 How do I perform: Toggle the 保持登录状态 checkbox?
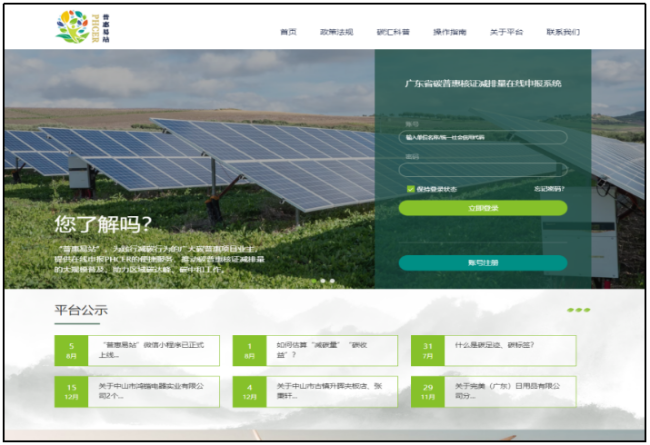click(411, 188)
